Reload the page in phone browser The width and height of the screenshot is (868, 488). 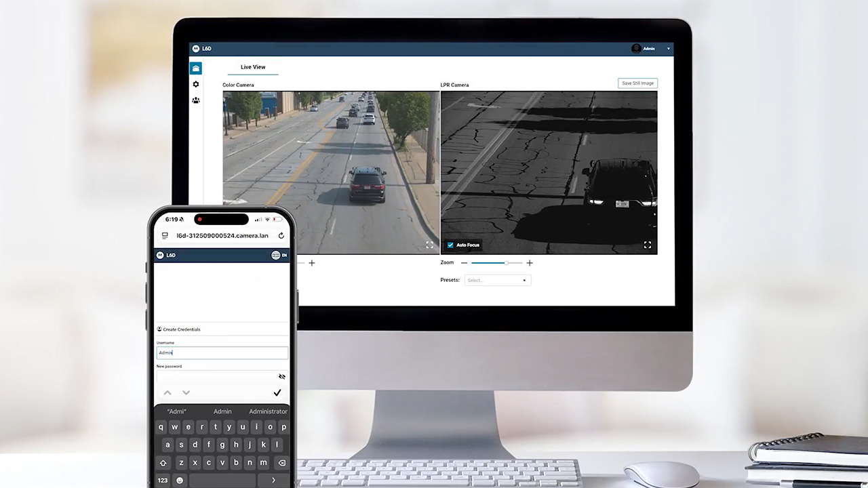pos(281,236)
